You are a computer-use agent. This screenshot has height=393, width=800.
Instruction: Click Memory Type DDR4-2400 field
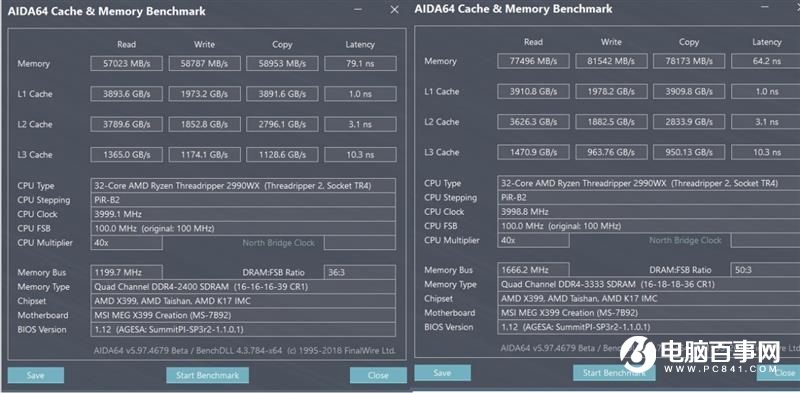(243, 286)
